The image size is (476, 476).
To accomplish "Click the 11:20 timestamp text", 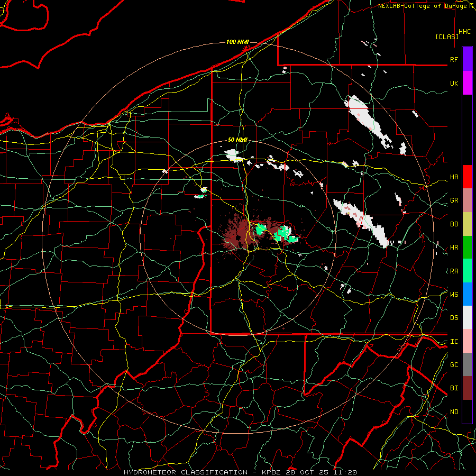I will [x=345, y=472].
